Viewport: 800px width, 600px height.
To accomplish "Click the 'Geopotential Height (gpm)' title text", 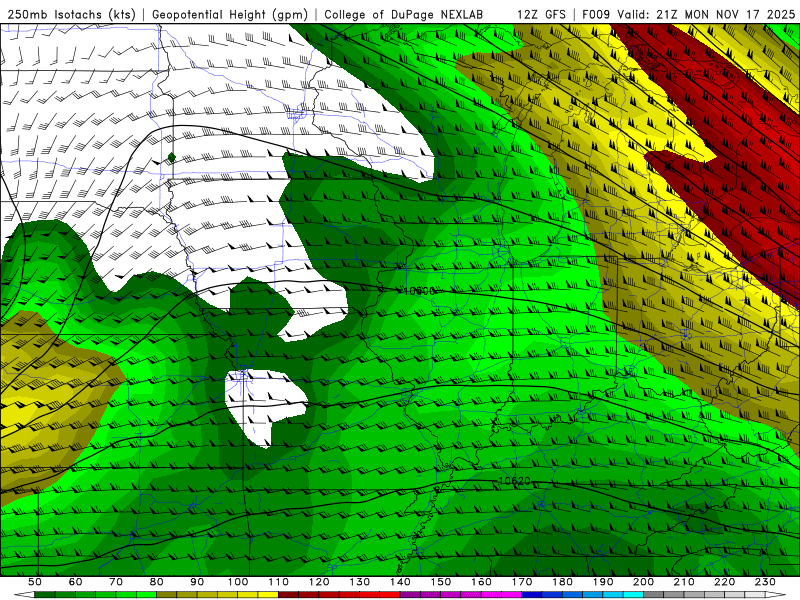I will click(x=230, y=14).
